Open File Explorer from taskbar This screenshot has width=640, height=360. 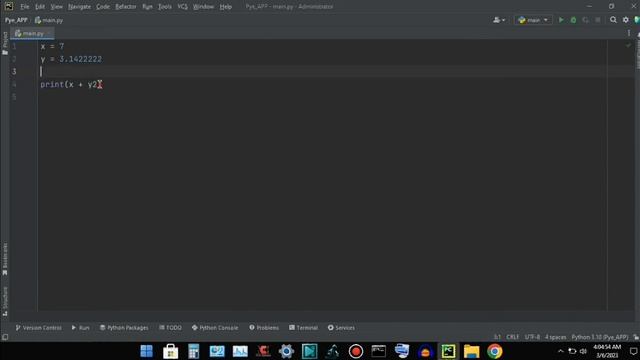tap(471, 351)
